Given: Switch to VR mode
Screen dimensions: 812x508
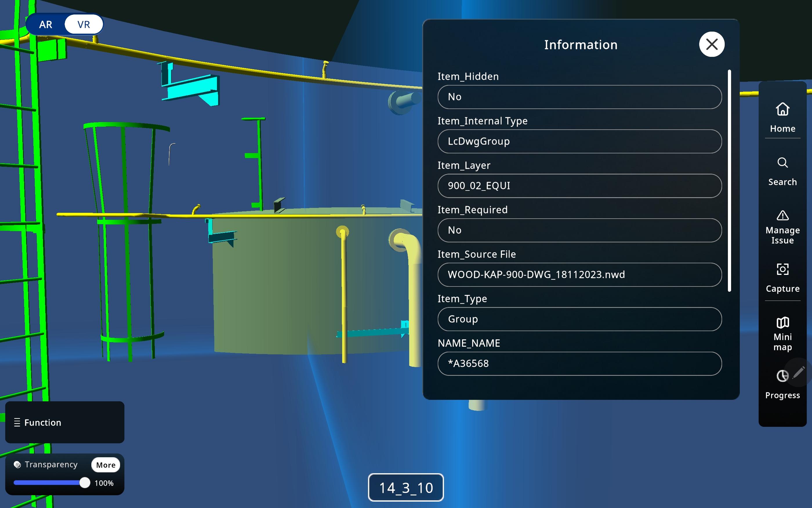Looking at the screenshot, I should (x=84, y=25).
